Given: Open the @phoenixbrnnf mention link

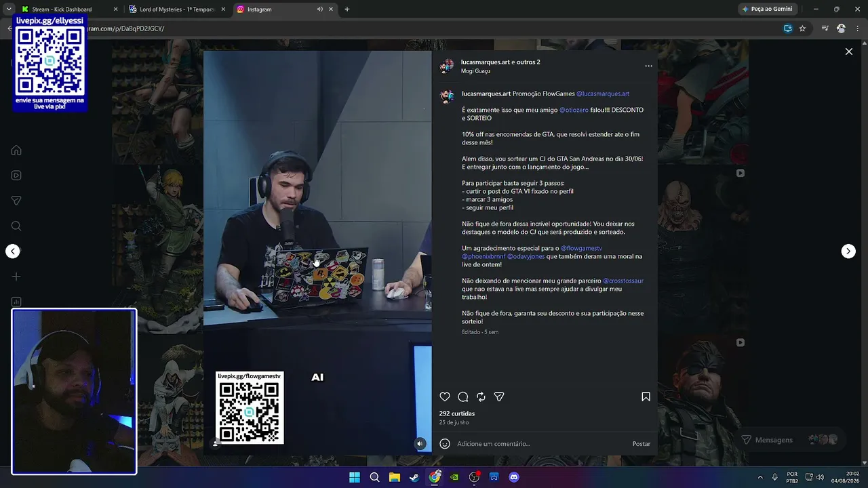Looking at the screenshot, I should [484, 256].
